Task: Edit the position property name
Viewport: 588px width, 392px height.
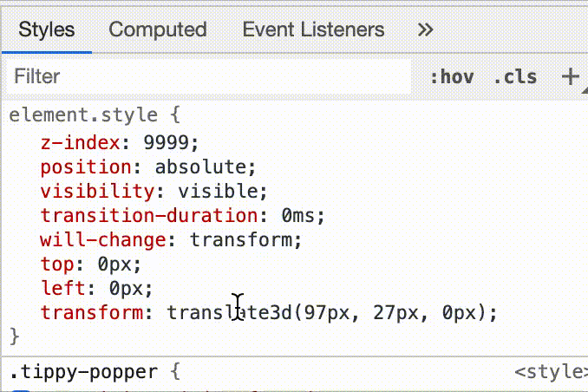Action: pyautogui.click(x=86, y=167)
